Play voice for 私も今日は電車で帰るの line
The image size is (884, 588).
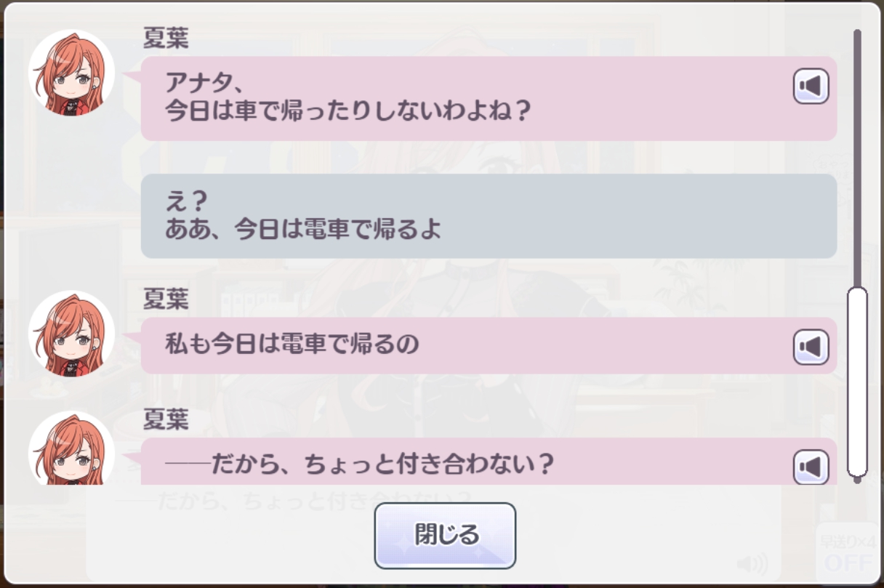pos(811,347)
